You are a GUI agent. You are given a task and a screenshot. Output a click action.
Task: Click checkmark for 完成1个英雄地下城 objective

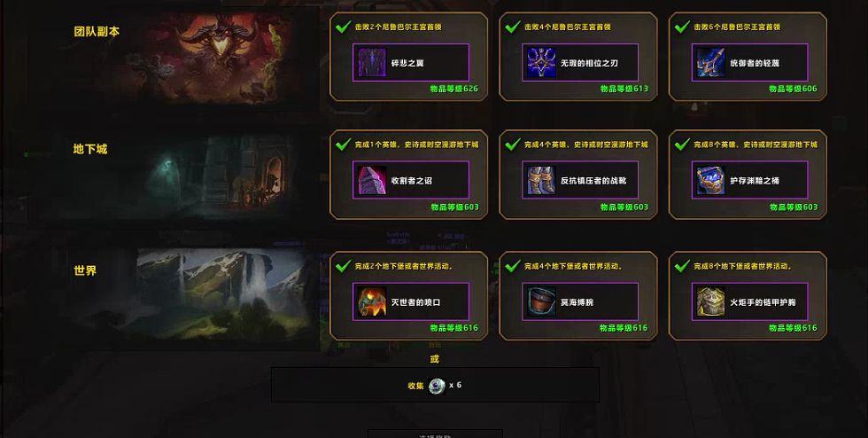[x=344, y=145]
